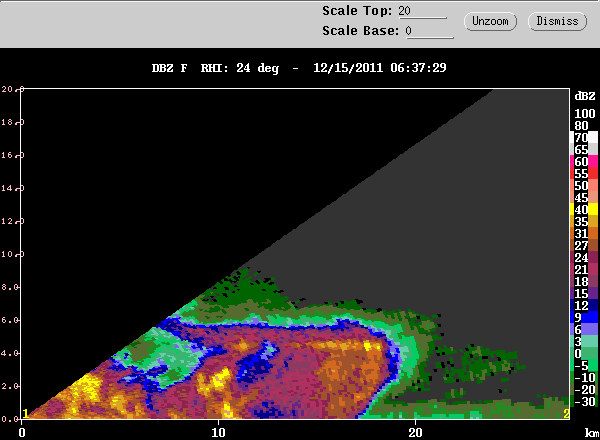Click the Unzoom button
Image resolution: width=600 pixels, height=440 pixels.
point(490,21)
